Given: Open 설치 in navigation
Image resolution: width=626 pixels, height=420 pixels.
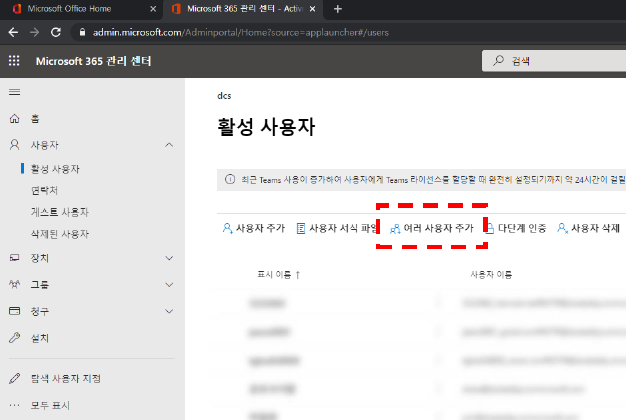Looking at the screenshot, I should tap(40, 338).
